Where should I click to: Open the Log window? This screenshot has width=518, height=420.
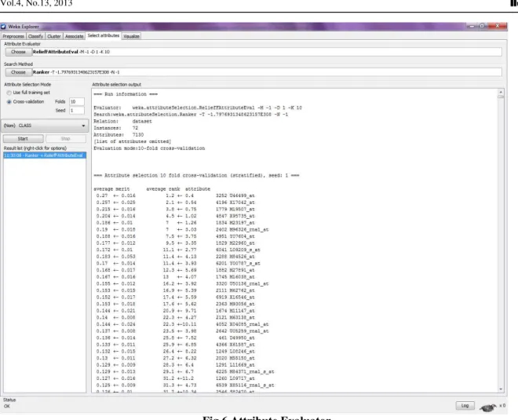click(465, 405)
